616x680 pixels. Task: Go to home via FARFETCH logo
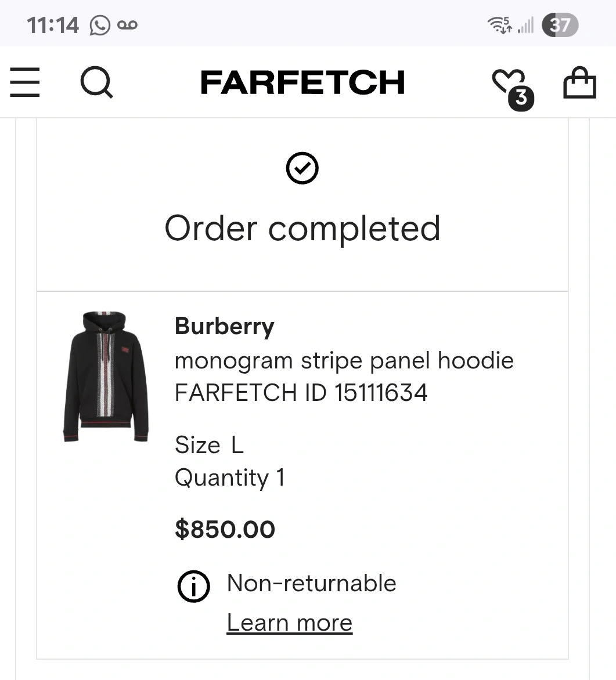[x=302, y=82]
